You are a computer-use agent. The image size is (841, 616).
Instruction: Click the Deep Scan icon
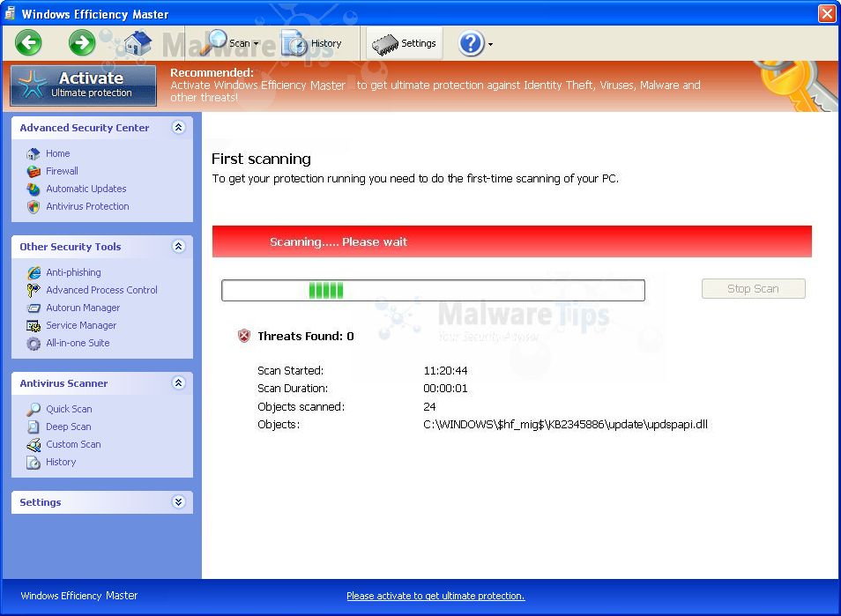(33, 427)
